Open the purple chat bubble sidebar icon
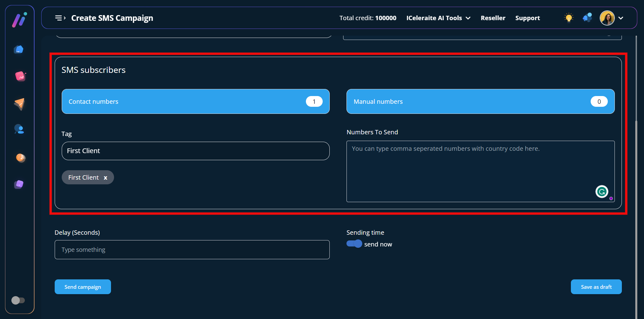The width and height of the screenshot is (644, 319). [19, 184]
